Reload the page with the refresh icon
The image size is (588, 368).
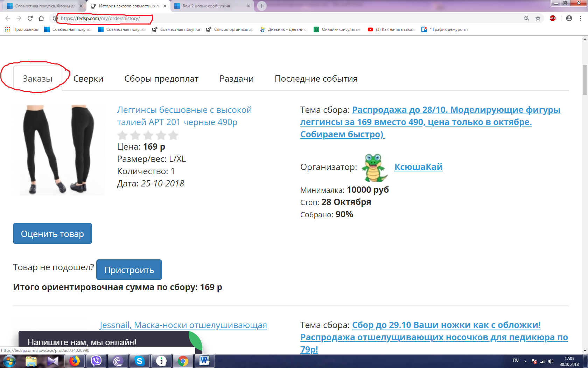(x=30, y=18)
